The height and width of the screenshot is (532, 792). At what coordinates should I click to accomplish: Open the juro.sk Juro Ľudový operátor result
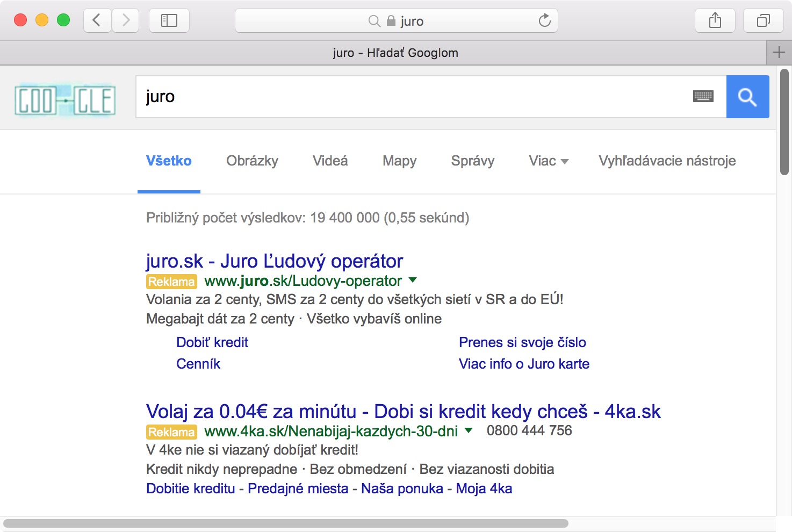[275, 261]
